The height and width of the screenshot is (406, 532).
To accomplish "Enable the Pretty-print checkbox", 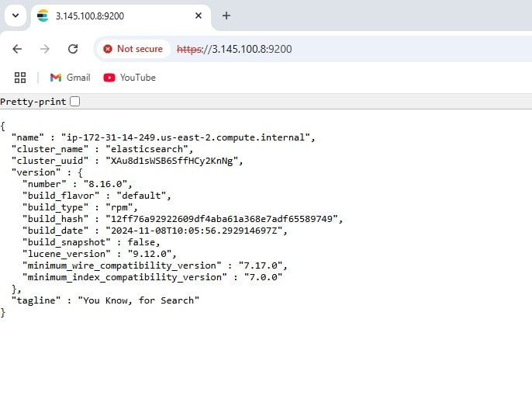I will tap(75, 102).
